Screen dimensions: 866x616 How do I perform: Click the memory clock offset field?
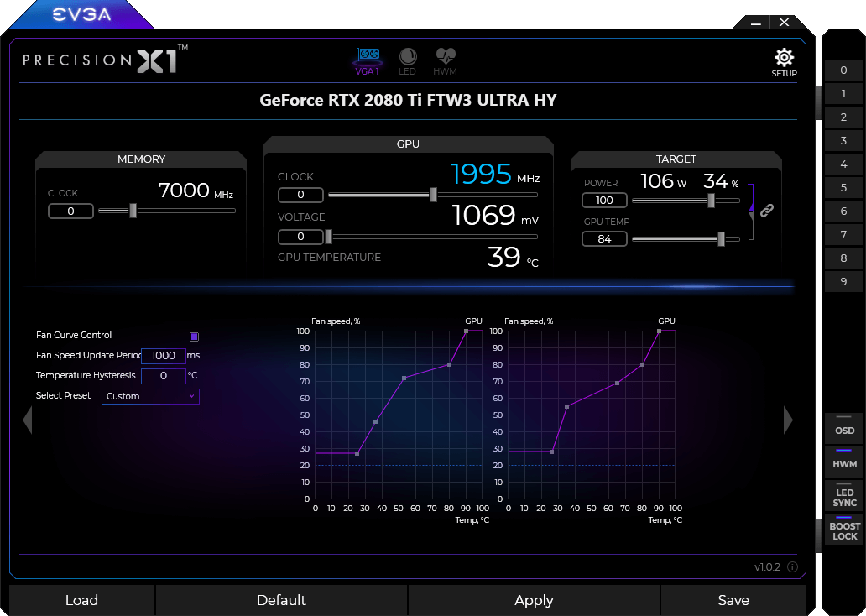pyautogui.click(x=70, y=211)
